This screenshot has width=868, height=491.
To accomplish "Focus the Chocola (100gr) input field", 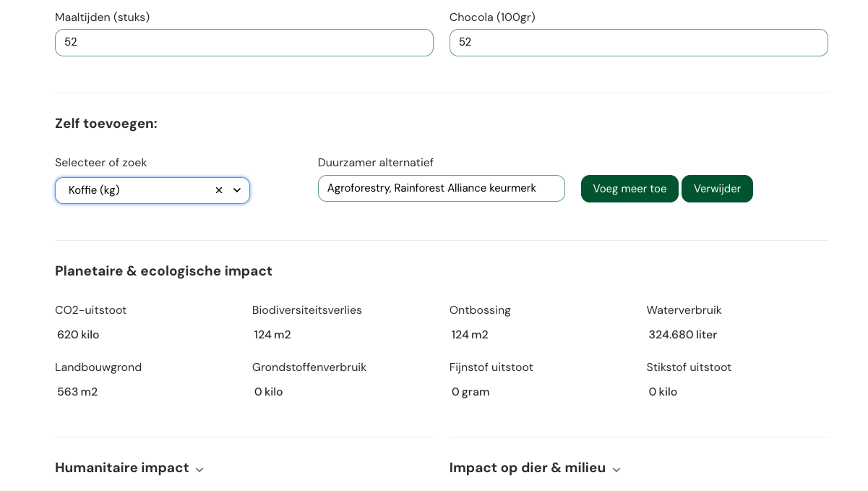I will click(x=638, y=43).
